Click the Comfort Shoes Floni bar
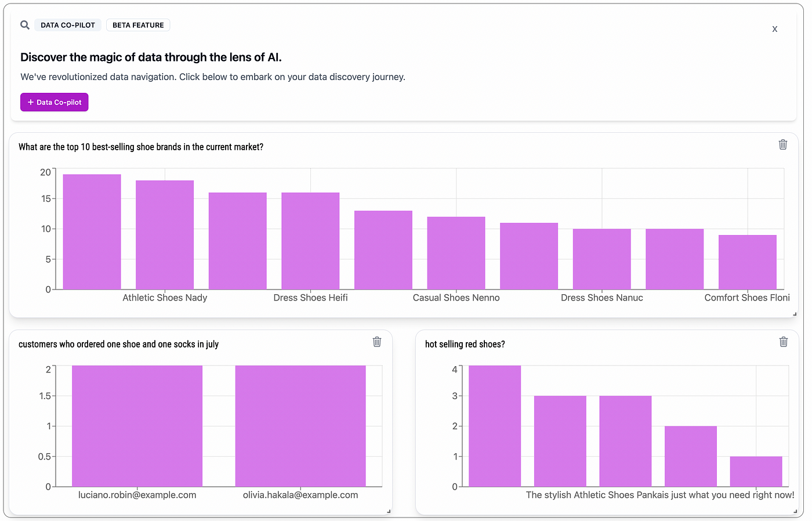Image resolution: width=812 pixels, height=521 pixels. coord(748,262)
